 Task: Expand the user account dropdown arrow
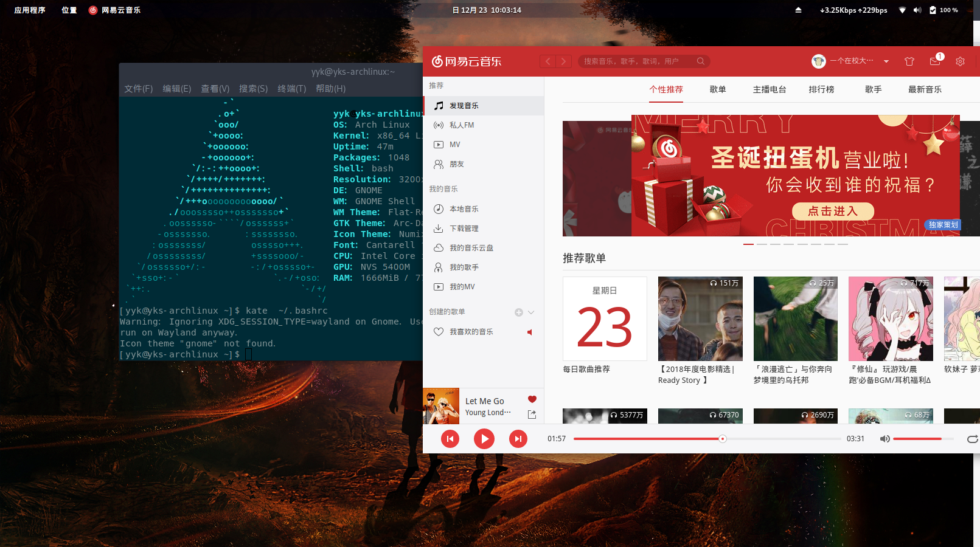(886, 61)
